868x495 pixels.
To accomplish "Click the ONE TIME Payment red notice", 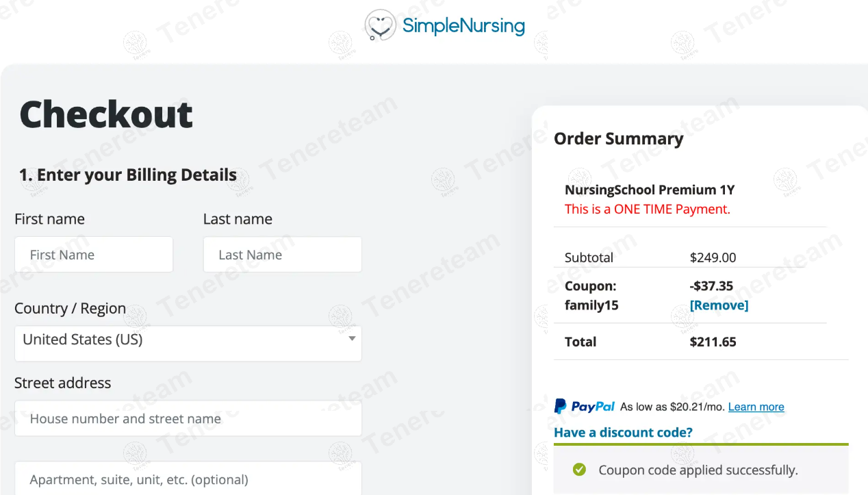I will [x=647, y=210].
